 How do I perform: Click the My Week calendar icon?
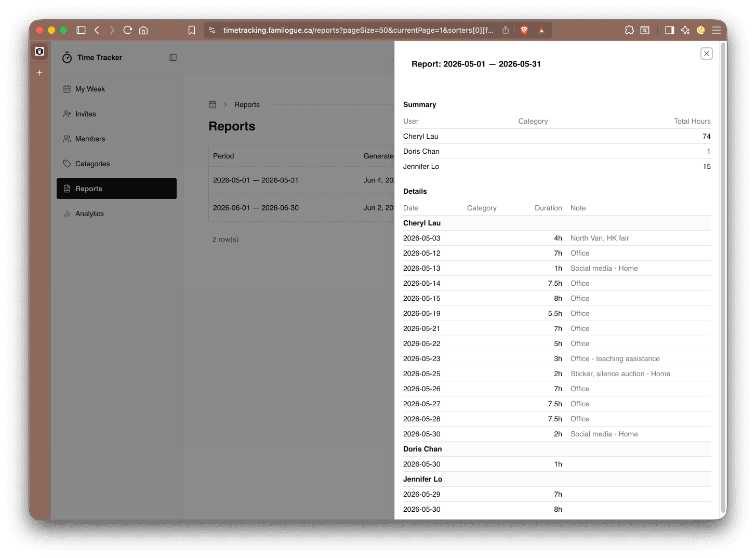67,89
